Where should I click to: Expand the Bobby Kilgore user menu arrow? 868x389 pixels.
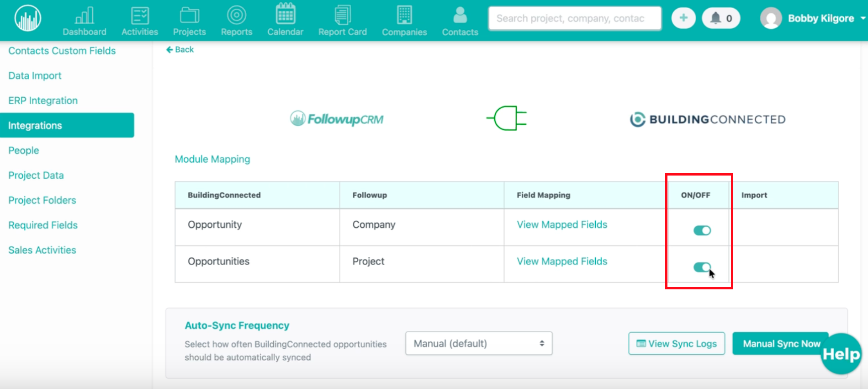click(x=863, y=18)
